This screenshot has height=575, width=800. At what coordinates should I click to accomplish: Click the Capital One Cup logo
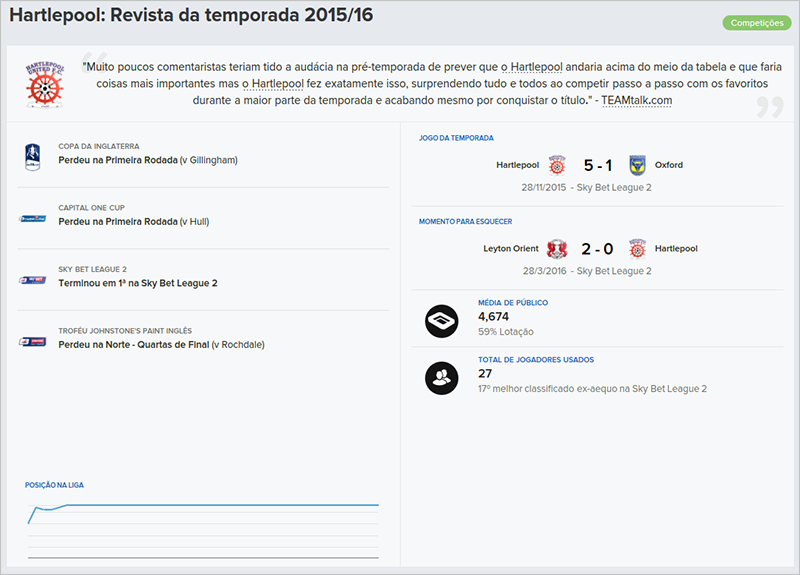pyautogui.click(x=32, y=219)
